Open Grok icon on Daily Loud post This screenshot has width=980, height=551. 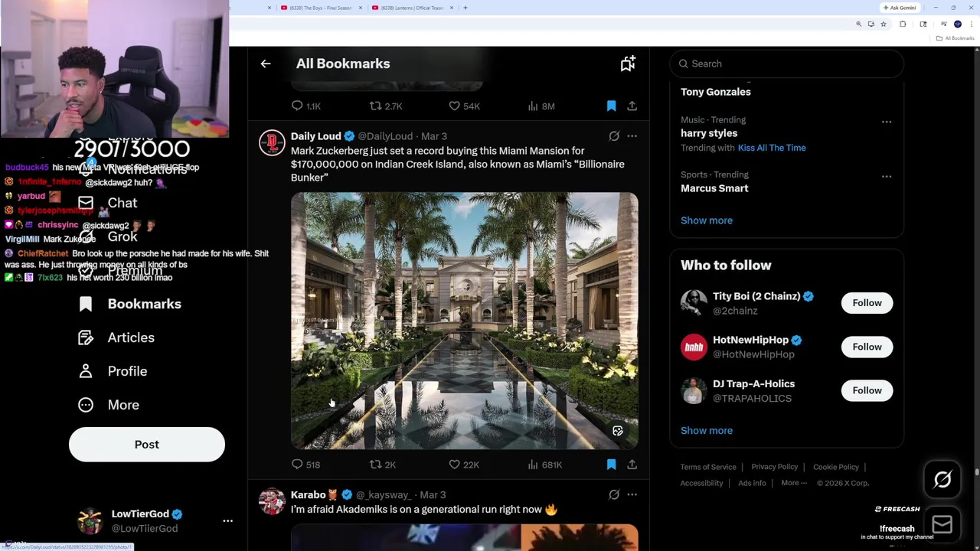click(x=614, y=136)
